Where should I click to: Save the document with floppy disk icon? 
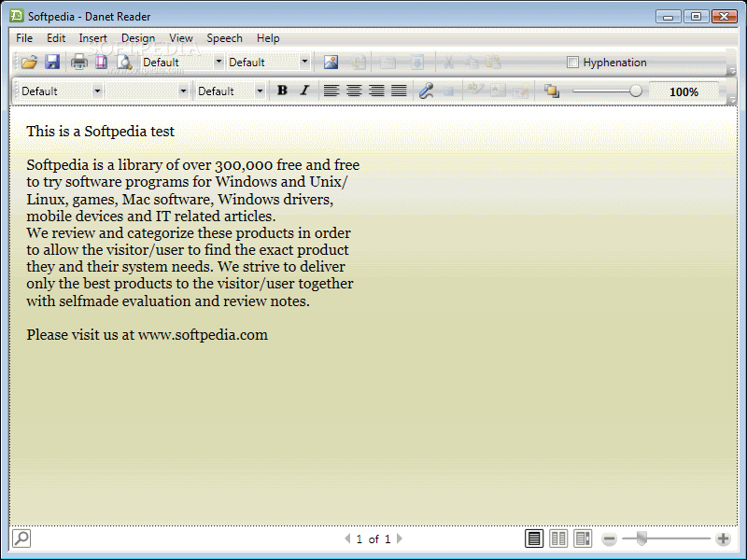point(52,62)
